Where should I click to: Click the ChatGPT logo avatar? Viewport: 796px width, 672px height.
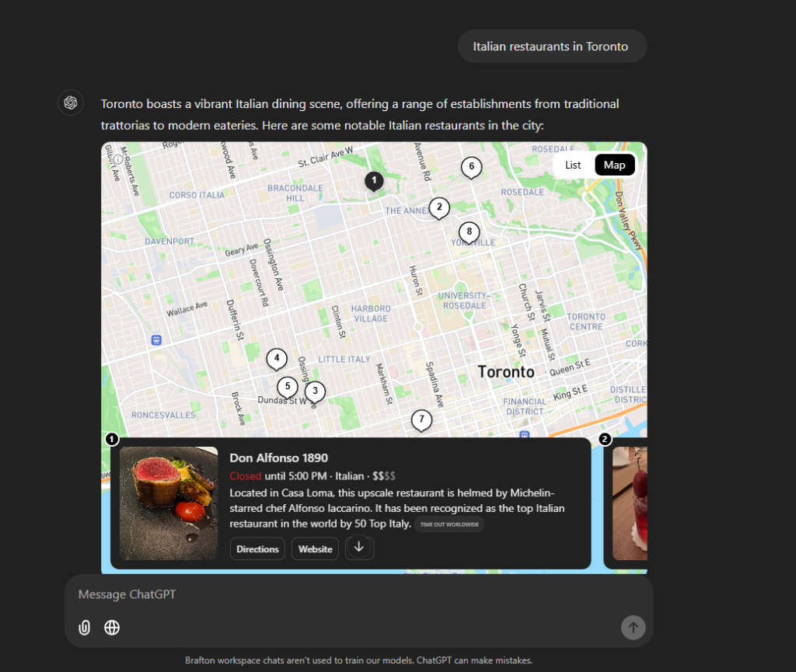[x=71, y=103]
